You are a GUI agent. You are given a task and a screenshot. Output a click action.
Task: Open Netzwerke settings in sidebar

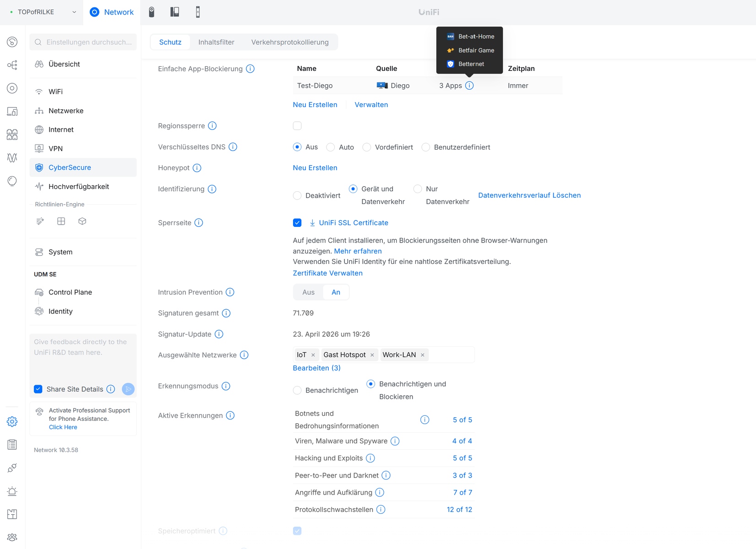(83, 111)
